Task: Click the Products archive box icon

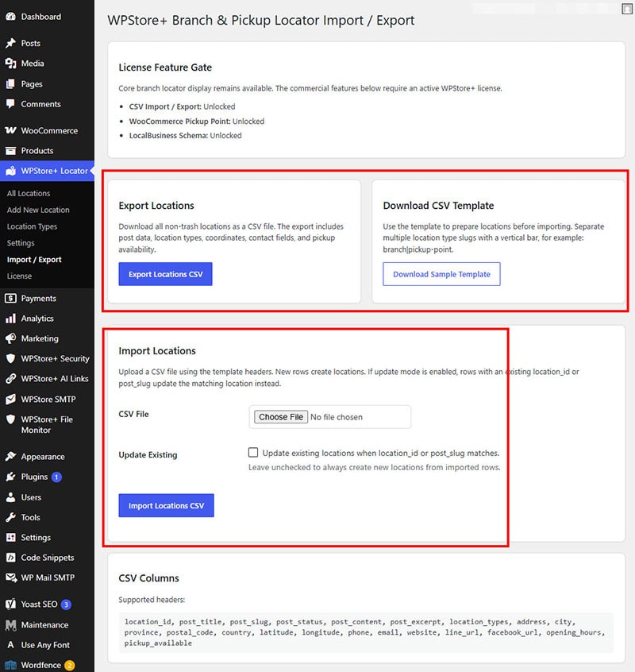Action: pyautogui.click(x=10, y=151)
